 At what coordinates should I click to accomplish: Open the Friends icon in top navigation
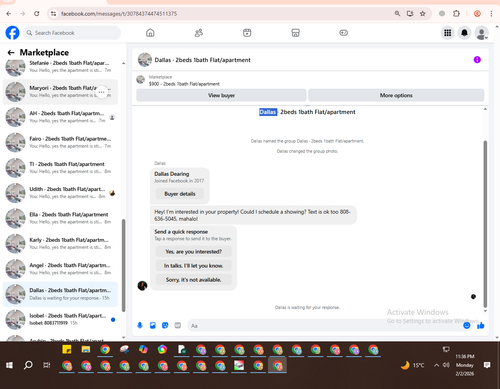click(x=199, y=33)
